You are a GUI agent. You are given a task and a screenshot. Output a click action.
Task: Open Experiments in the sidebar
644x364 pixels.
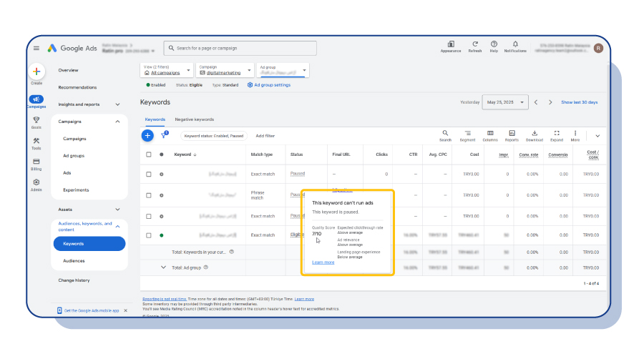pyautogui.click(x=76, y=190)
